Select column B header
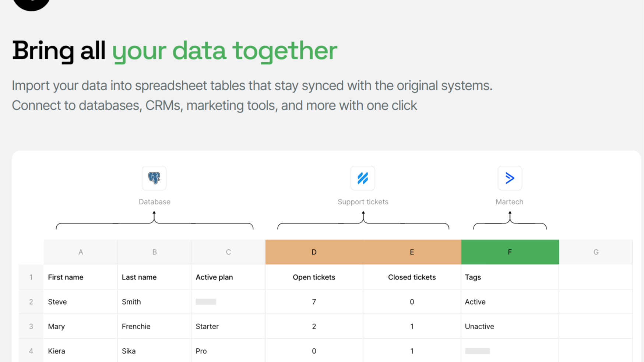 (x=155, y=252)
